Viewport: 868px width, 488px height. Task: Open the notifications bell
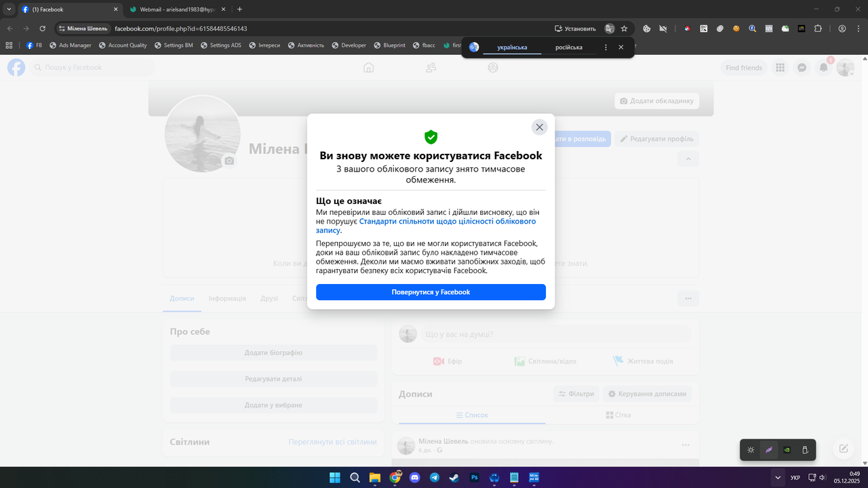[823, 68]
